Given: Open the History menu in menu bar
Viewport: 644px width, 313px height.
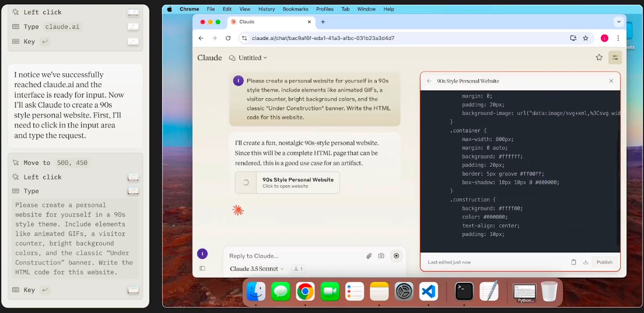Looking at the screenshot, I should [266, 9].
